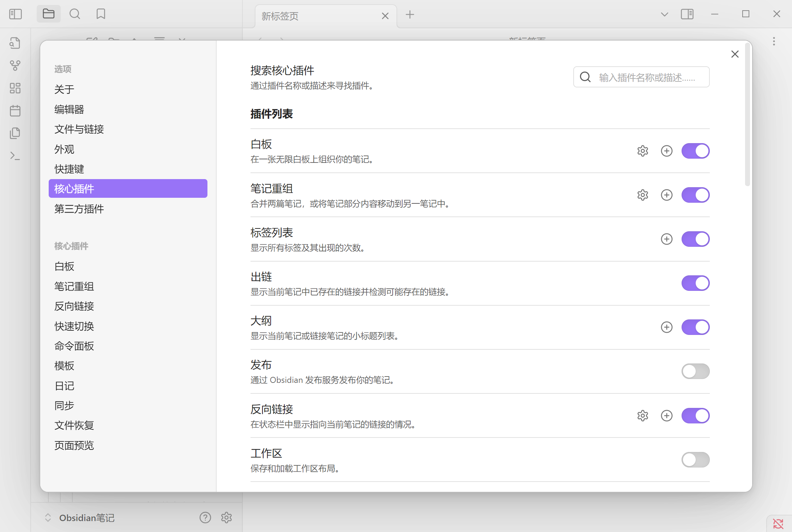
Task: Select 第三方插件 settings section
Action: (x=79, y=209)
